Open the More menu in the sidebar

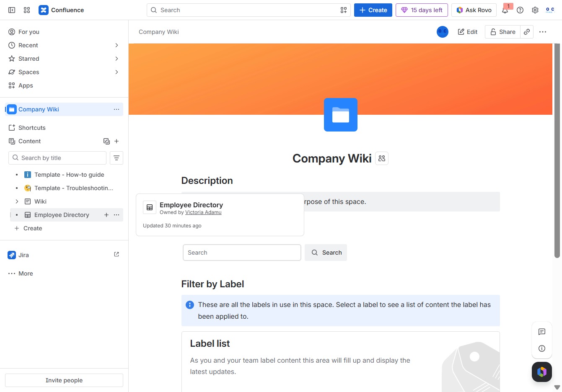(x=64, y=273)
